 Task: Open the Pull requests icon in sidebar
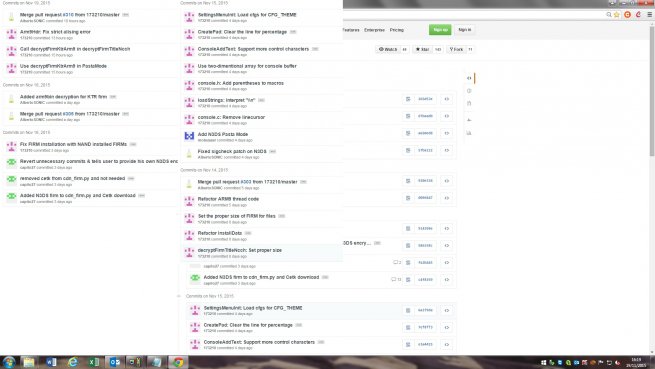point(469,103)
